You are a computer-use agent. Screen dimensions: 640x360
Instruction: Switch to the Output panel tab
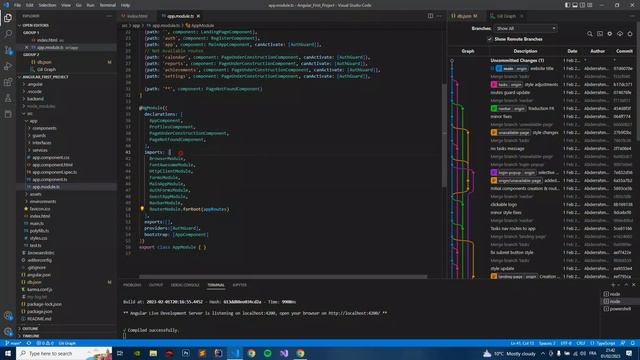[x=156, y=285]
